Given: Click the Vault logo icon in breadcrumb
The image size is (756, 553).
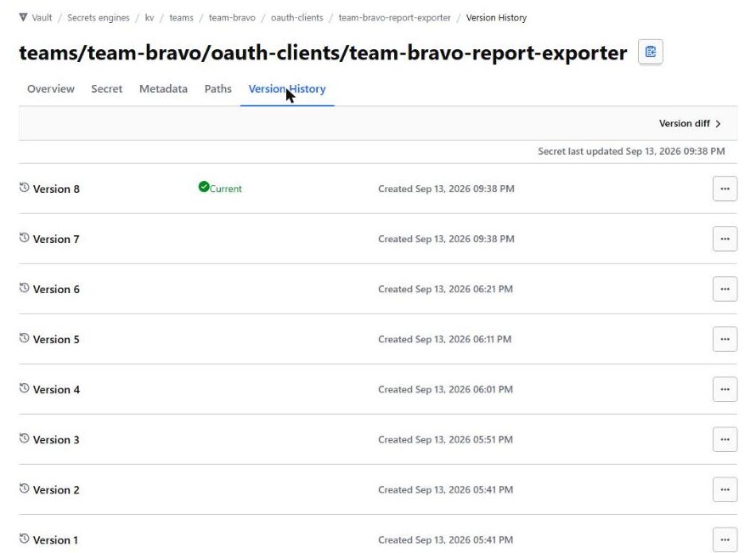Looking at the screenshot, I should point(23,17).
